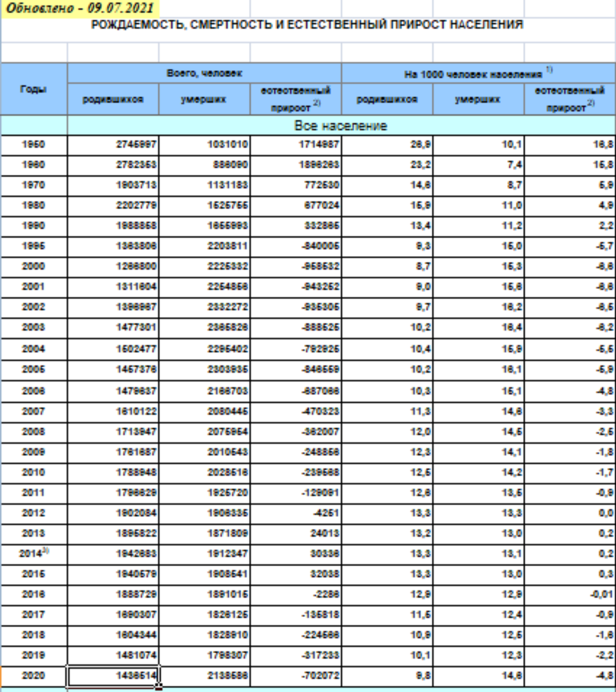Select total deaths cell in 2020 row
The width and height of the screenshot is (616, 692).
click(x=205, y=675)
